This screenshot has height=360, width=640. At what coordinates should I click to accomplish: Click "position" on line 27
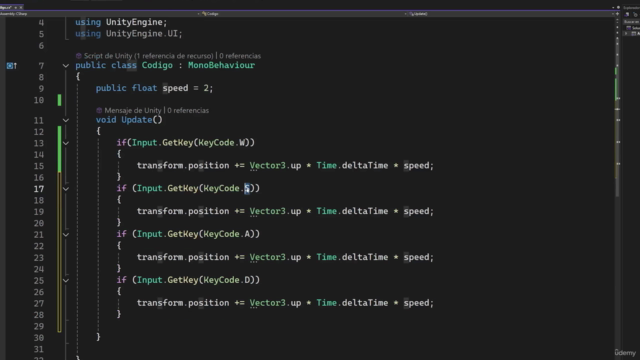tap(209, 303)
